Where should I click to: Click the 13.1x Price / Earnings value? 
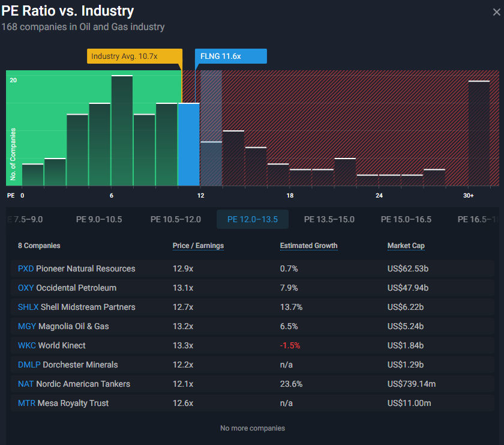(183, 288)
